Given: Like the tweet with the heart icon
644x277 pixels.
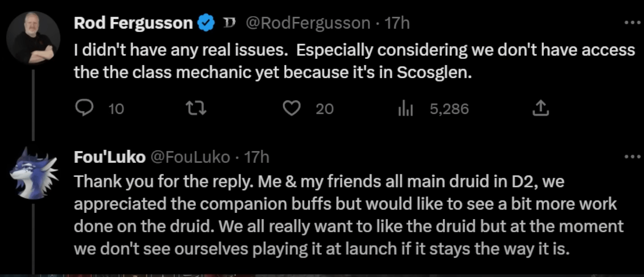Looking at the screenshot, I should (x=291, y=108).
